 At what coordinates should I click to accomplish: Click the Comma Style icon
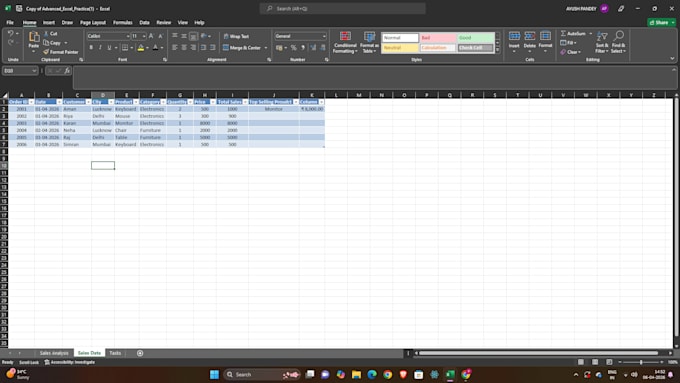tap(303, 47)
